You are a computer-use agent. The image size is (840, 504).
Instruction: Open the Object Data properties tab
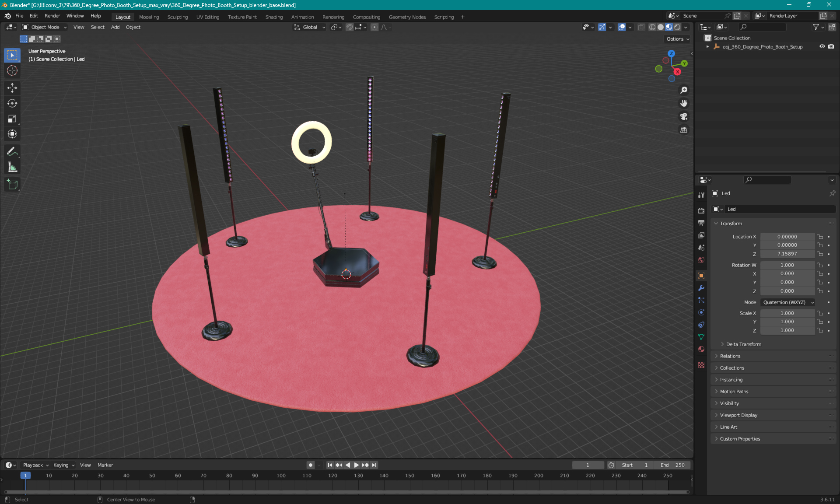click(701, 337)
